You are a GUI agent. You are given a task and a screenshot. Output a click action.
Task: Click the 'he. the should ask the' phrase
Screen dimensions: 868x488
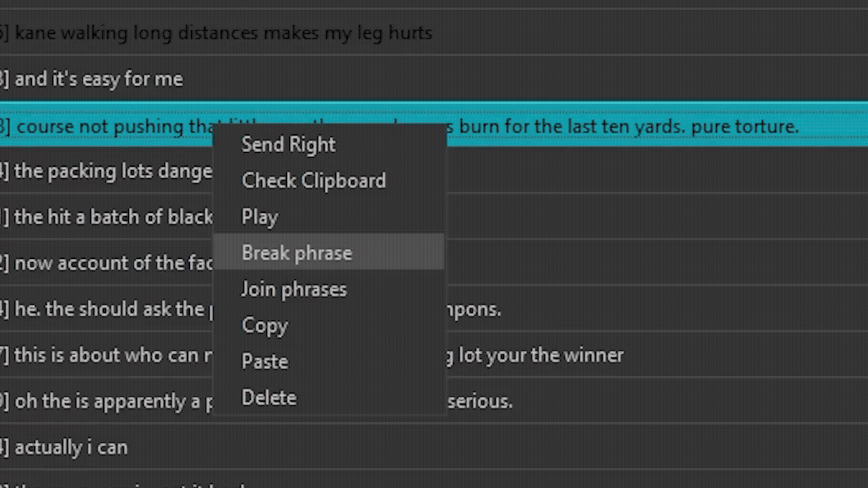108,309
